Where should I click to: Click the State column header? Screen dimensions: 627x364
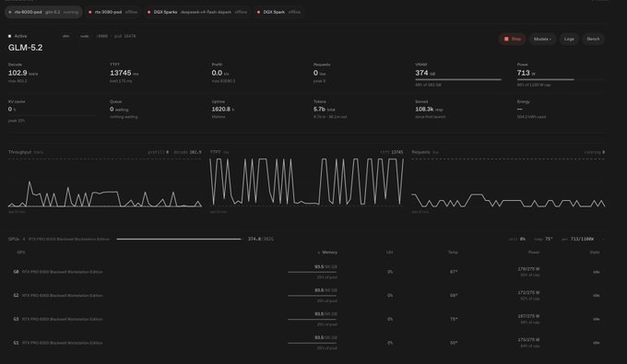click(595, 252)
